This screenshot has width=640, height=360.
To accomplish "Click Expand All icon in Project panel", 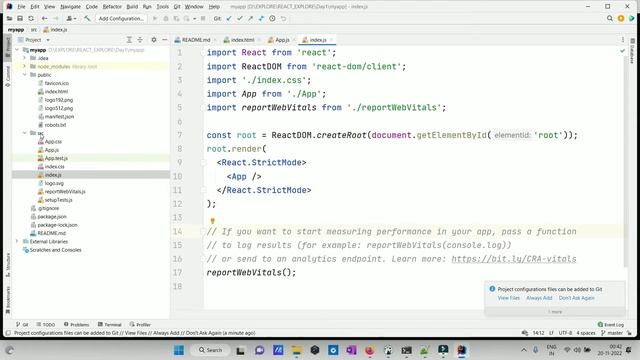I will click(129, 40).
